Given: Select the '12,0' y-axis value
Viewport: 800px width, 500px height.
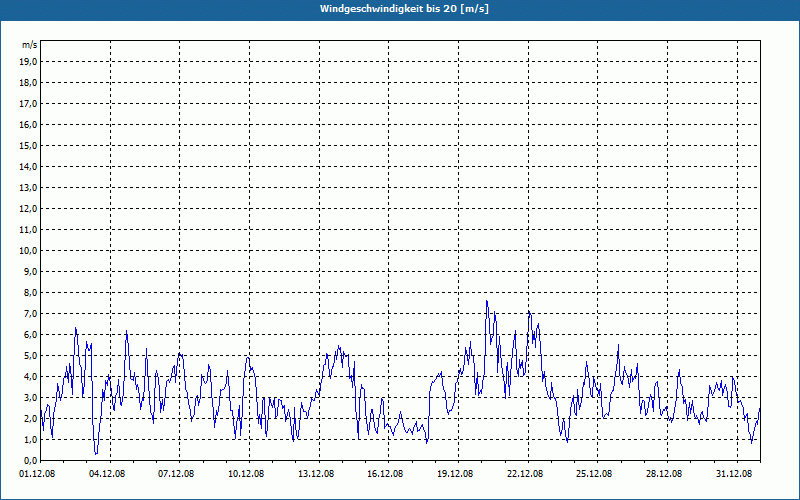Looking at the screenshot, I should pyautogui.click(x=28, y=208).
